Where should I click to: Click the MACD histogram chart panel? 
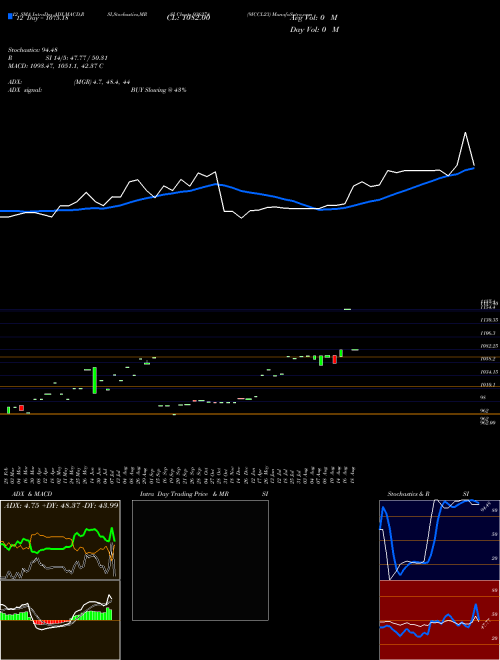click(x=60, y=620)
